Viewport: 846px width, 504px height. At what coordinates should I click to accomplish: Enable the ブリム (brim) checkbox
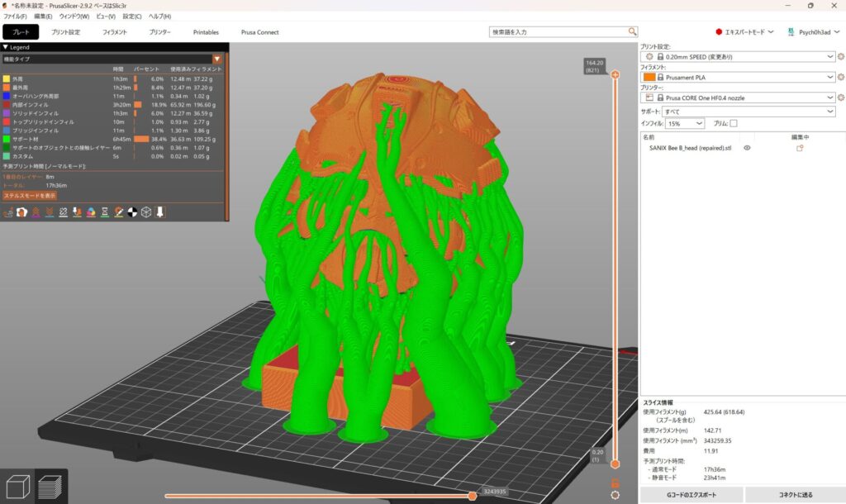[733, 123]
